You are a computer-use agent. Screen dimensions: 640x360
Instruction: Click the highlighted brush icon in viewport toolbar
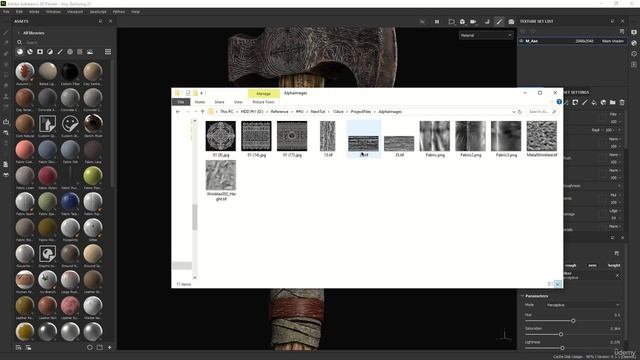pos(499,22)
